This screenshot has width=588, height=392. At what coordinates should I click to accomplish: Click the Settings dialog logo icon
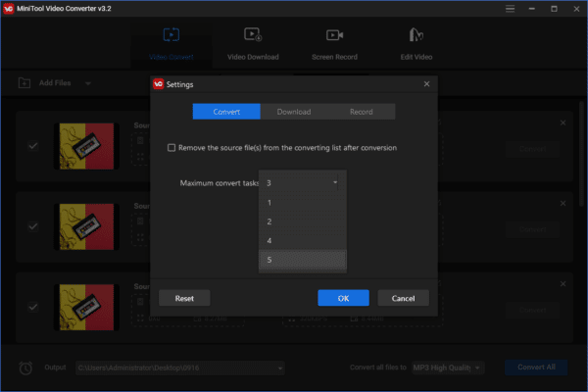coord(158,84)
